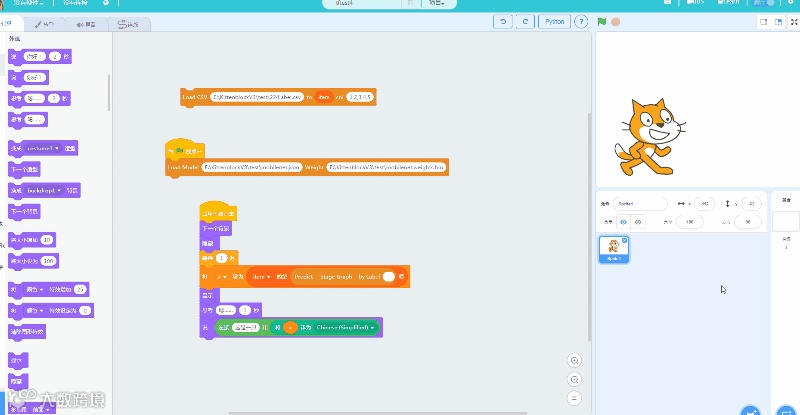The width and height of the screenshot is (800, 415).
Task: Click the empty by label input in Predict block
Action: point(389,277)
